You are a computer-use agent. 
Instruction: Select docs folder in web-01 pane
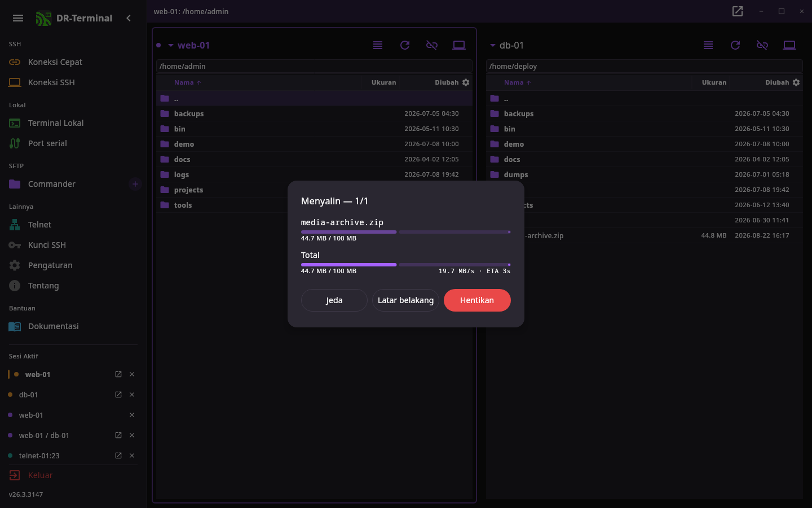[x=314, y=159]
